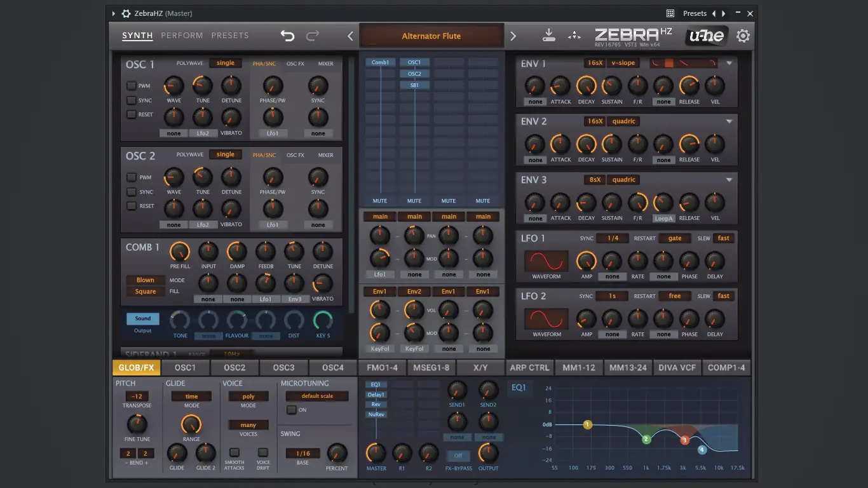Screen dimensions: 868x488
Task: Switch to the PERFORM page
Action: point(182,36)
